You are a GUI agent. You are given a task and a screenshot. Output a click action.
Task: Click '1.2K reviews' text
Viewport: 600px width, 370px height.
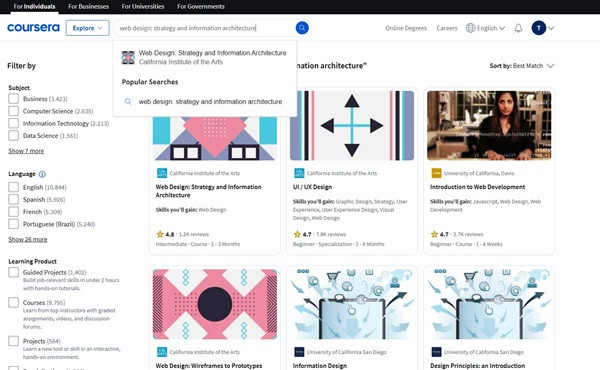click(x=194, y=234)
